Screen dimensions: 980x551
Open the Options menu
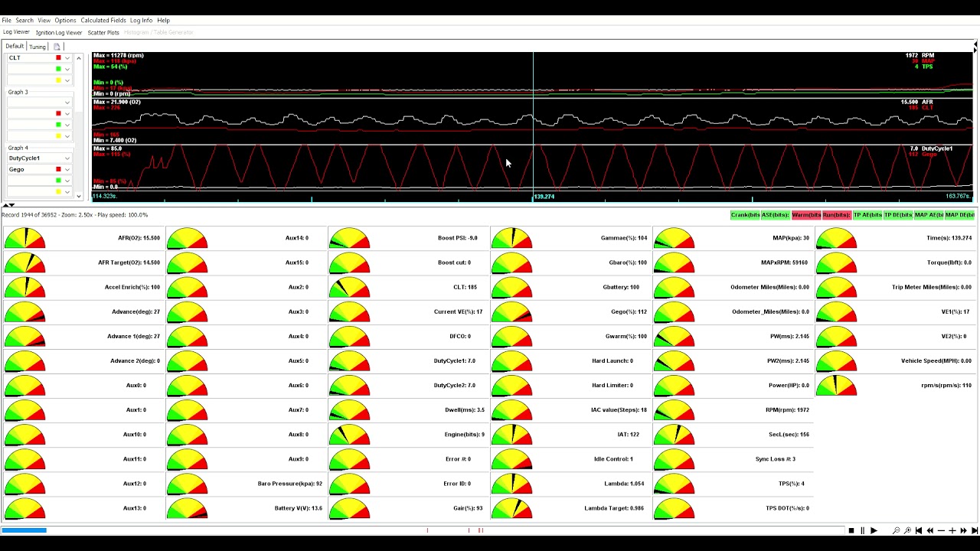click(65, 21)
